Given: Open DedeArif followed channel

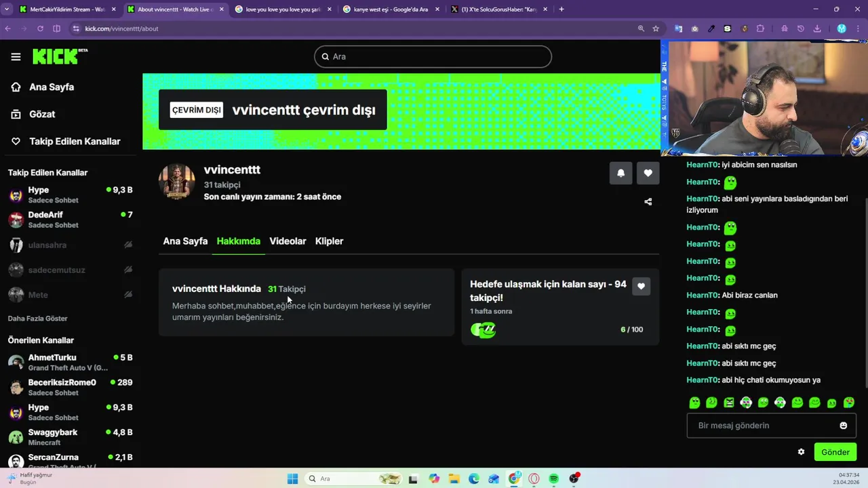Looking at the screenshot, I should pos(71,220).
